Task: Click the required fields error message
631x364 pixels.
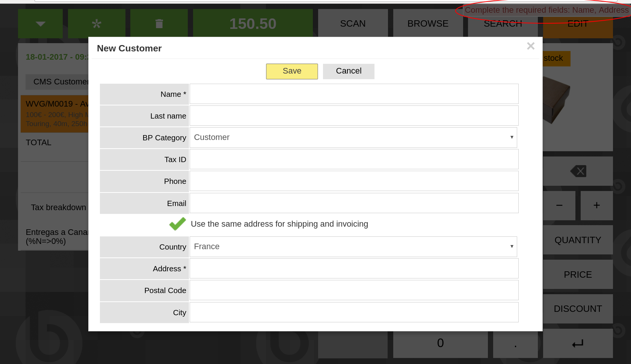Action: click(546, 10)
